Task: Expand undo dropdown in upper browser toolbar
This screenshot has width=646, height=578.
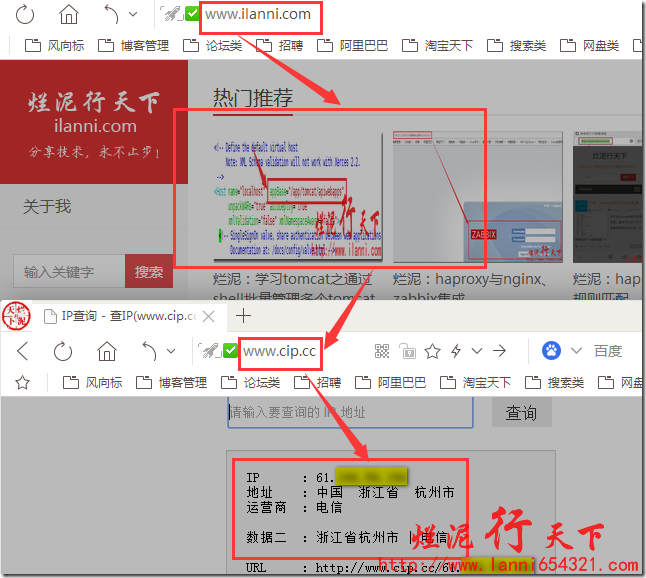Action: [x=133, y=14]
